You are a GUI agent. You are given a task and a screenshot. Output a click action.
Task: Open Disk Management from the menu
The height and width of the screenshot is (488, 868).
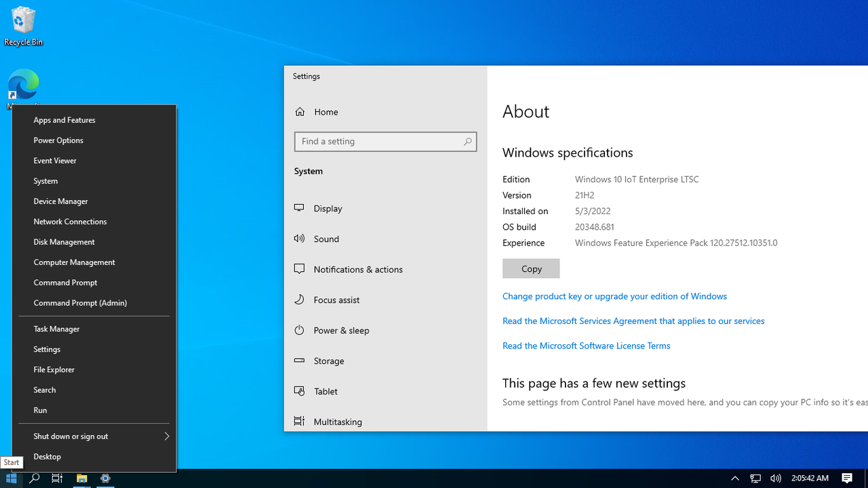pyautogui.click(x=94, y=242)
